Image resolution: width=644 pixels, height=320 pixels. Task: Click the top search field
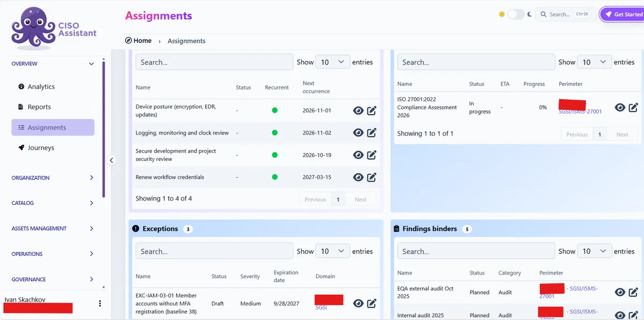coord(566,14)
